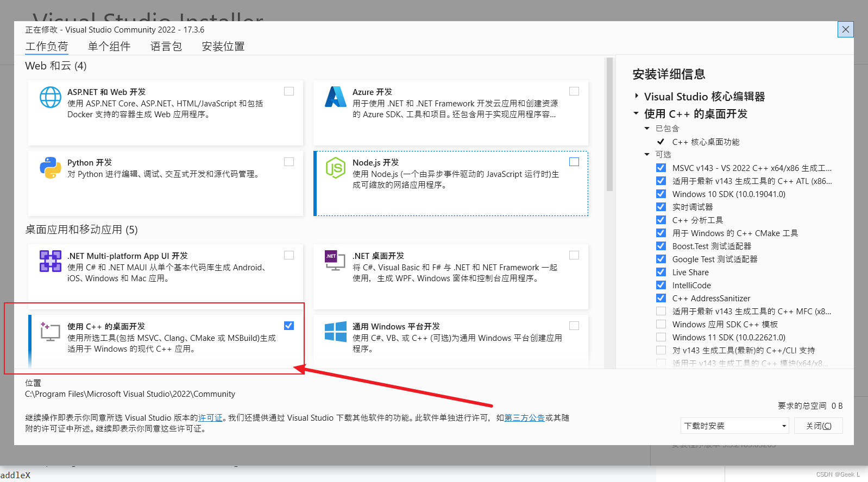The width and height of the screenshot is (868, 482).
Task: Click the 安装详细信息 panel heading
Action: [669, 74]
